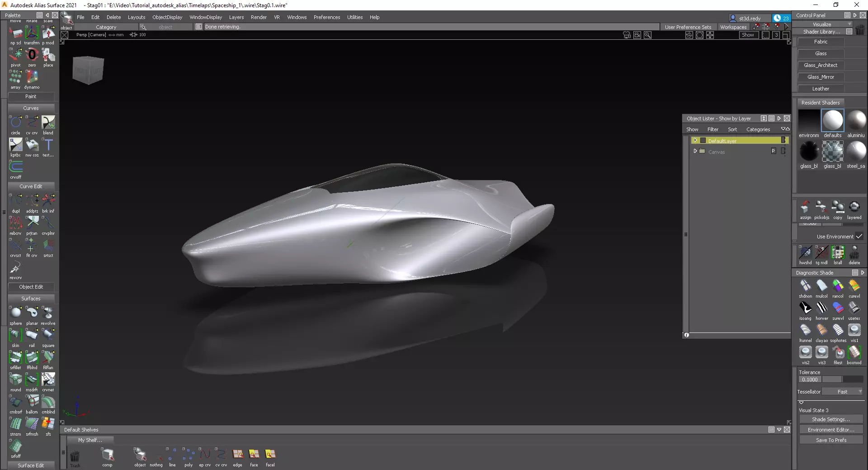Image resolution: width=868 pixels, height=470 pixels.
Task: Toggle the filter arrows in Object Lister
Action: 785,129
